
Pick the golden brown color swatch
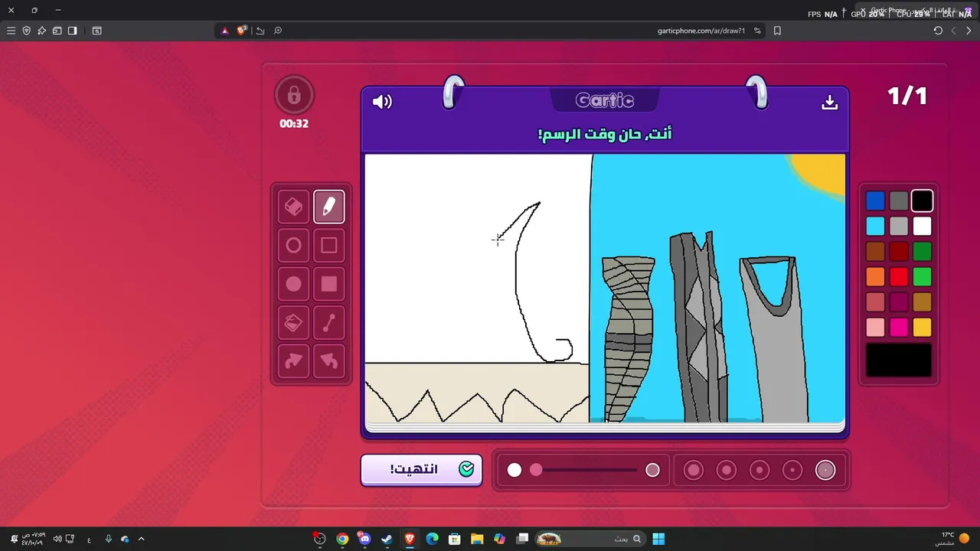coord(922,302)
